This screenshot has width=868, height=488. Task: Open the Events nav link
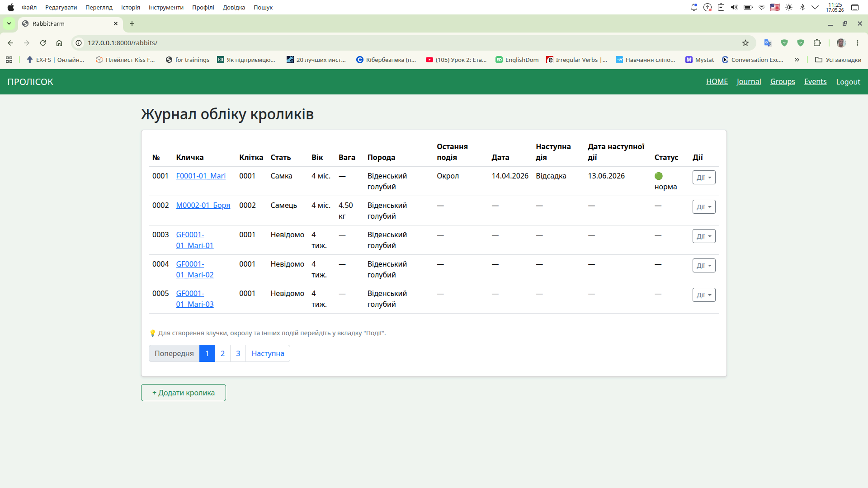tap(815, 81)
